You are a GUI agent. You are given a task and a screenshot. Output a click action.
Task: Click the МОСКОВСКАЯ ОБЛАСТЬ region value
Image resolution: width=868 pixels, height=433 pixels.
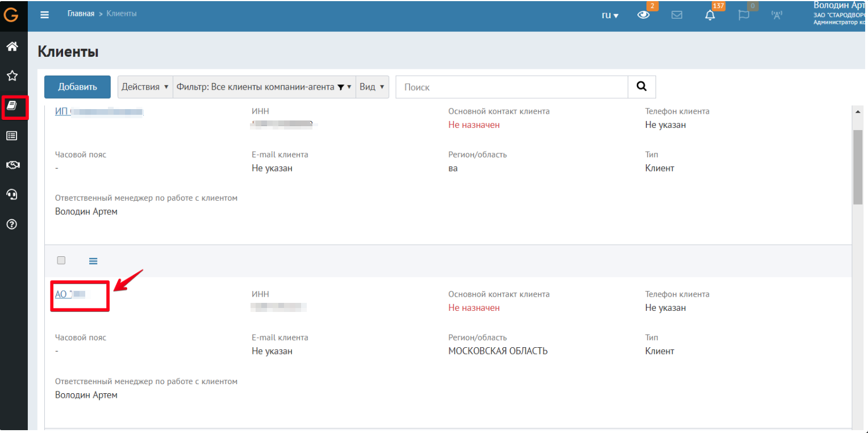pos(498,351)
